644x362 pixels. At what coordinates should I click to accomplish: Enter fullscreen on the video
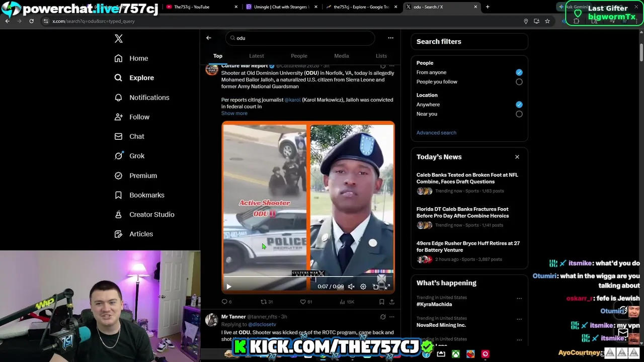387,287
